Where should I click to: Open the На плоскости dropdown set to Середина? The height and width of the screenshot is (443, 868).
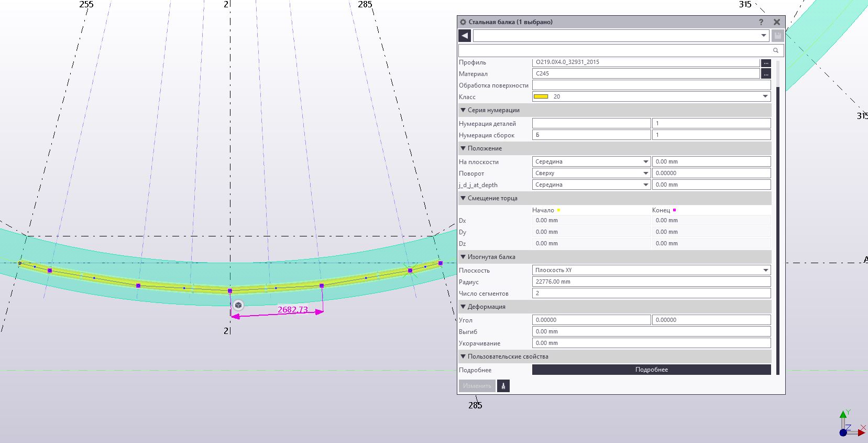[x=645, y=161]
